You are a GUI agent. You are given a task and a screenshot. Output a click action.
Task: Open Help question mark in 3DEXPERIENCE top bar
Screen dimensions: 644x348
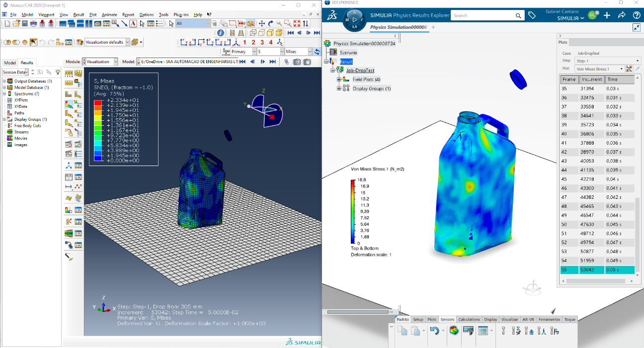pyautogui.click(x=637, y=15)
